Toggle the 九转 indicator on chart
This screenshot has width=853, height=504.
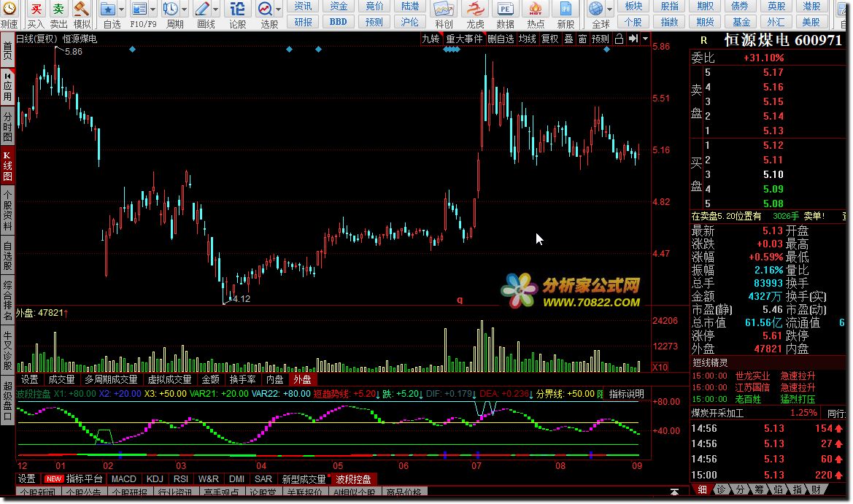click(x=431, y=39)
